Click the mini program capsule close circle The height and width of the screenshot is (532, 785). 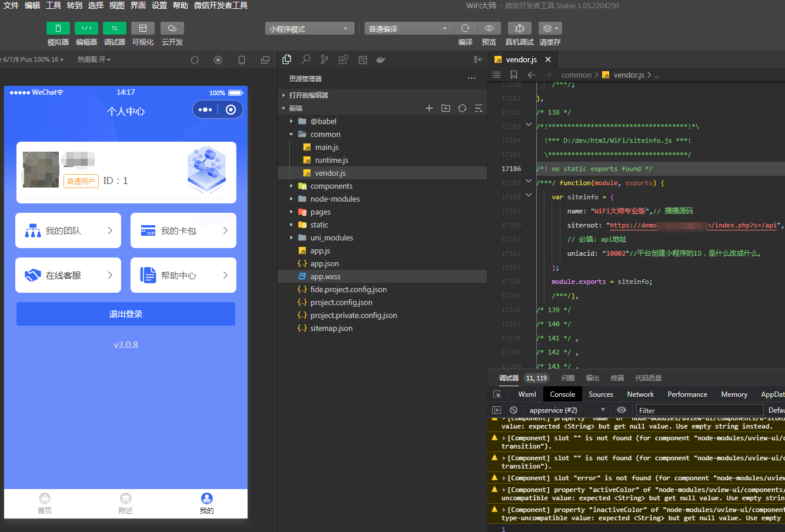231,109
